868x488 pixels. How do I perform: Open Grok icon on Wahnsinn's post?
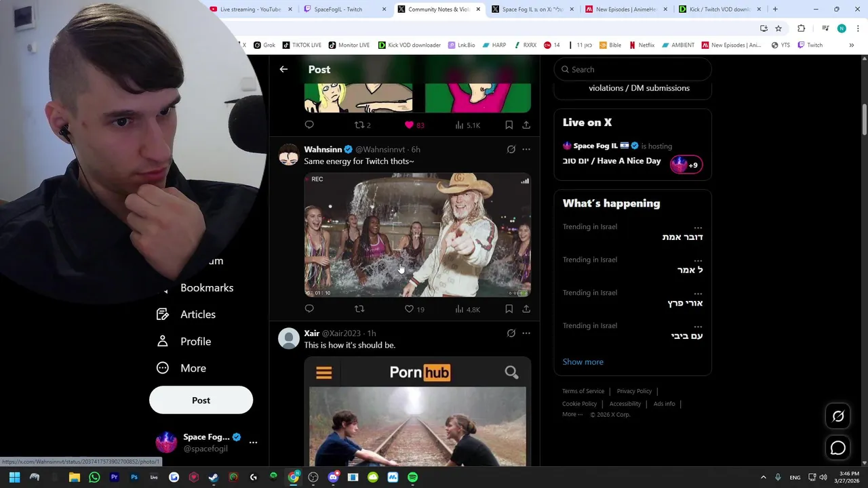pyautogui.click(x=511, y=149)
